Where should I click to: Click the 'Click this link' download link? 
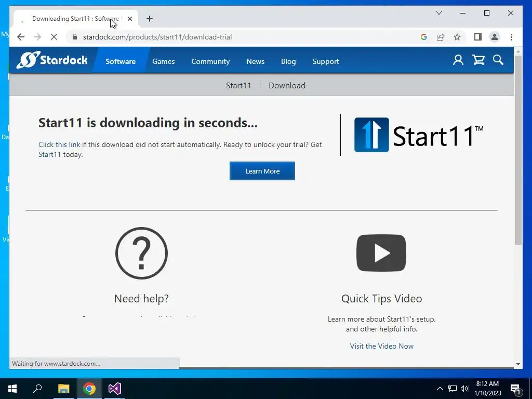[59, 144]
